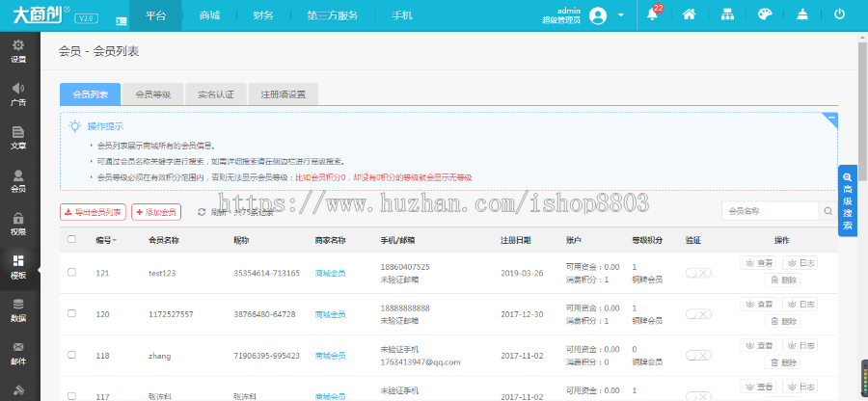868x401 pixels.
Task: Switch to 财务 top menu
Action: point(263,15)
